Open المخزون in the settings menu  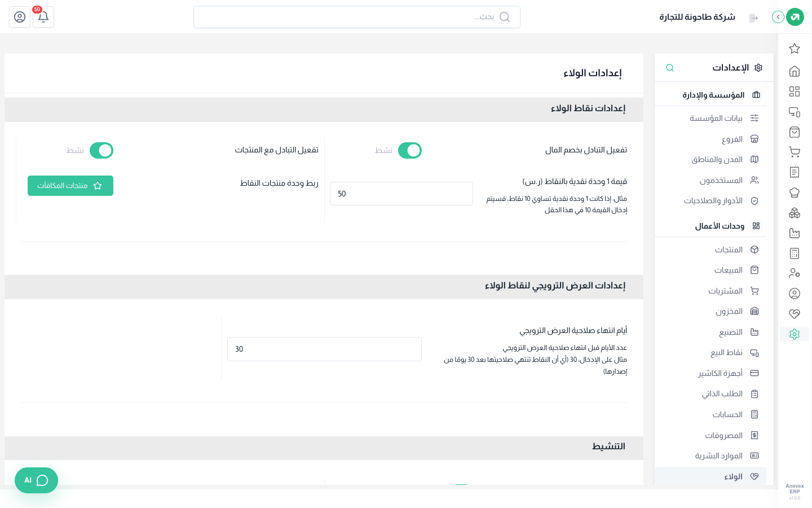click(710, 311)
